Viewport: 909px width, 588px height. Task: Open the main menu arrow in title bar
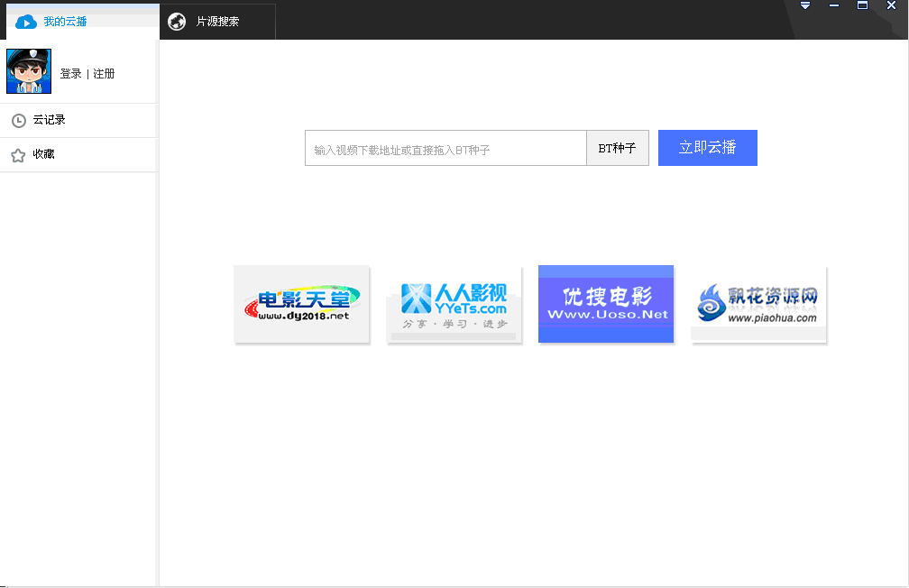point(804,5)
